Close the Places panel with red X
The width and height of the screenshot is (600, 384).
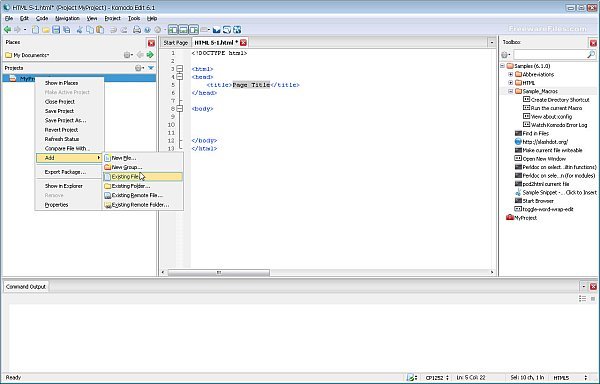click(x=151, y=43)
